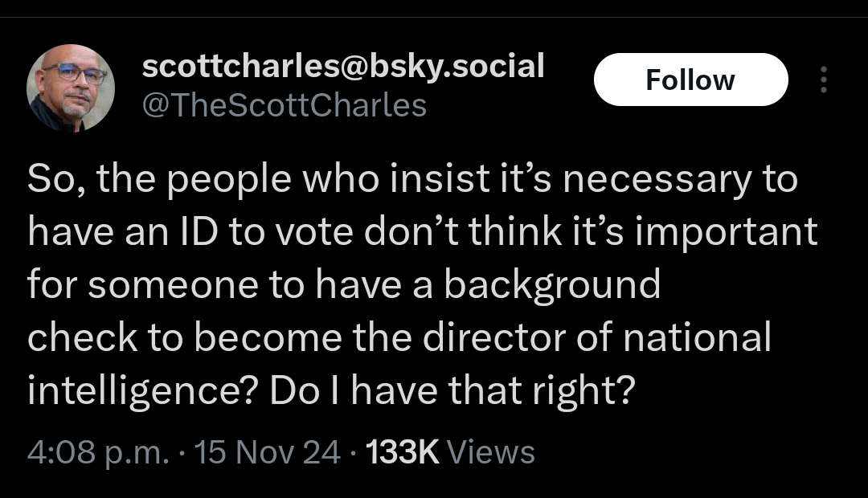The image size is (868, 498).
Task: Click the line 'for someone to have a background'
Action: click(x=344, y=284)
